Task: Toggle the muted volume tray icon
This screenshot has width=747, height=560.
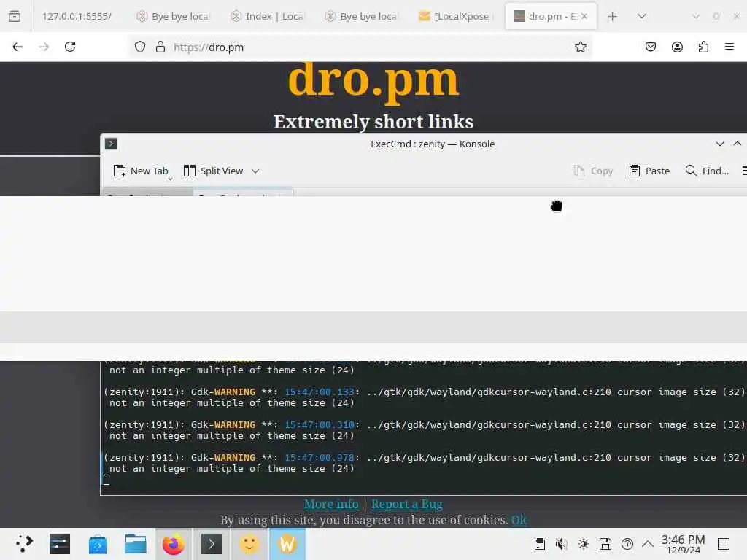Action: (561, 544)
